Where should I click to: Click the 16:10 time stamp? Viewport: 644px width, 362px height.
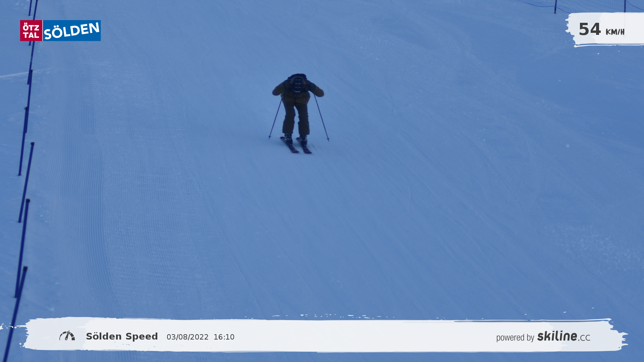(224, 337)
